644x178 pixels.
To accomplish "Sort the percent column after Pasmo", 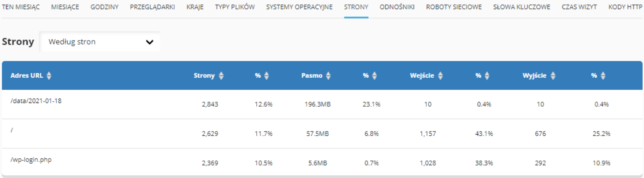I will pyautogui.click(x=375, y=76).
